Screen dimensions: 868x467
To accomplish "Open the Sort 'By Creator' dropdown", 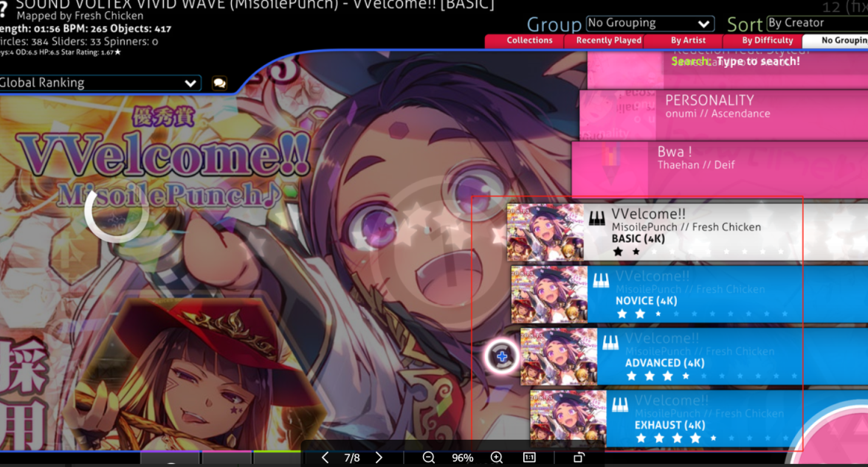I will (817, 24).
